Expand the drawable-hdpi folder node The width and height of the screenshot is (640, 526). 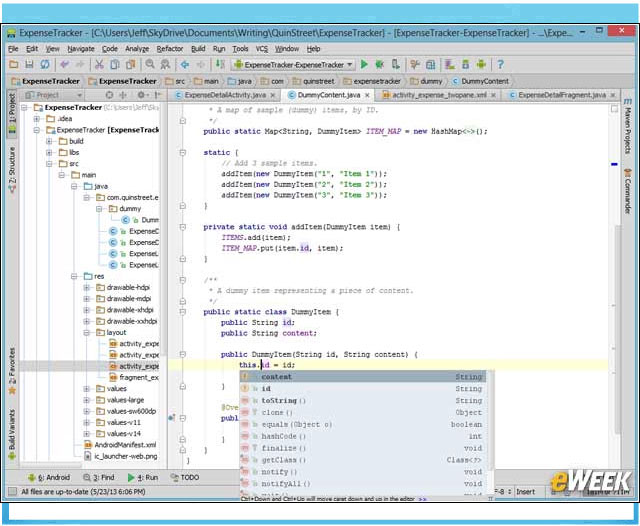pos(86,288)
